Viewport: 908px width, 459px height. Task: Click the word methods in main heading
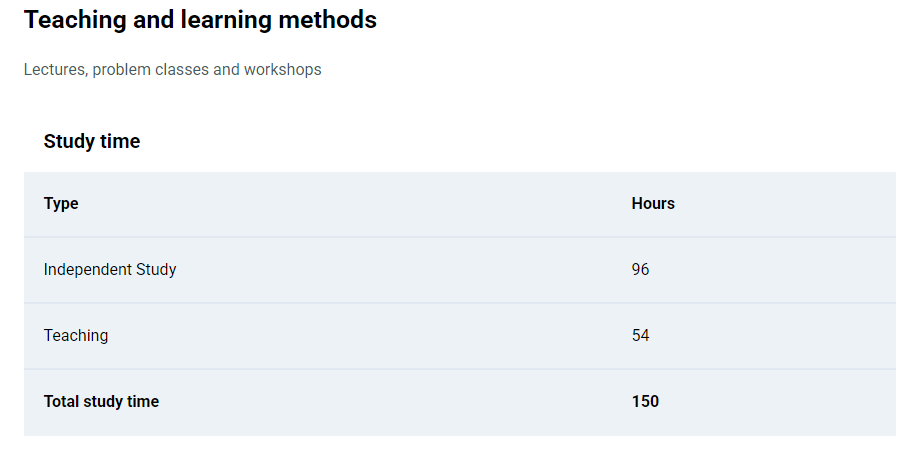point(328,20)
